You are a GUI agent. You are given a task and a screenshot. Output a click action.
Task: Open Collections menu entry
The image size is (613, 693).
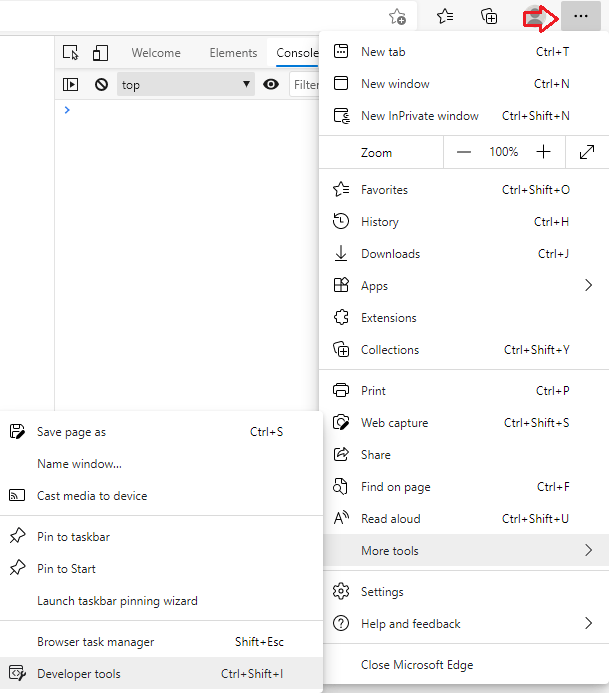click(464, 350)
